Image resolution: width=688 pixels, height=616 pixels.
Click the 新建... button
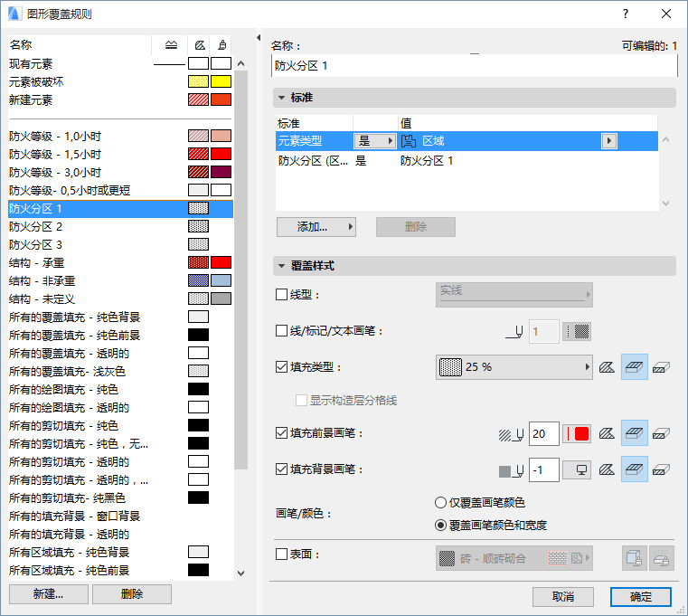[49, 594]
